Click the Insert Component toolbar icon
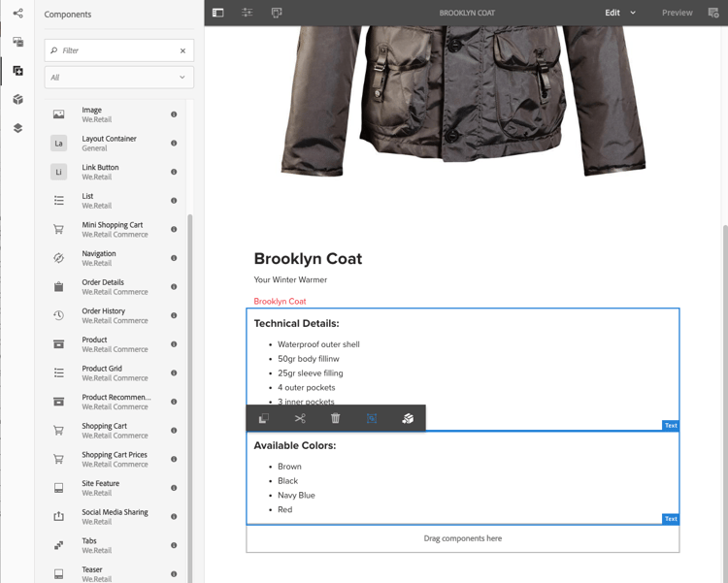Image resolution: width=728 pixels, height=583 pixels. (408, 418)
